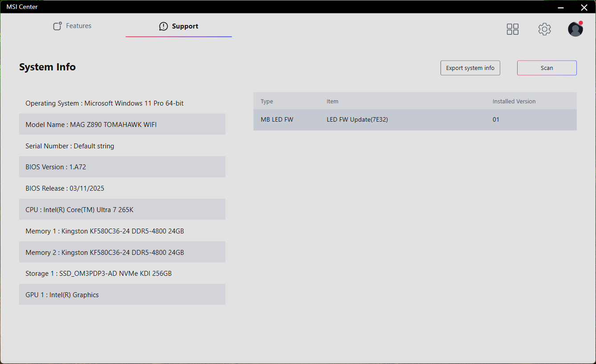596x364 pixels.
Task: Open settings via the gear icon
Action: (x=544, y=29)
